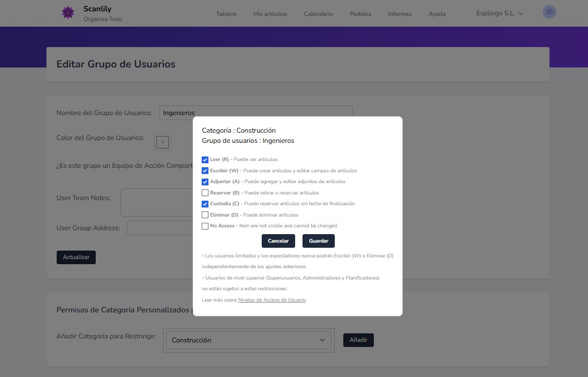Uncheck the Adjuntar (A) permission
This screenshot has width=588, height=377.
click(x=205, y=181)
